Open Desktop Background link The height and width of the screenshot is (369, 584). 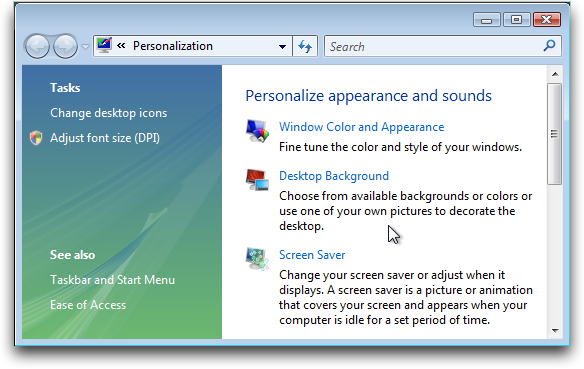click(334, 176)
